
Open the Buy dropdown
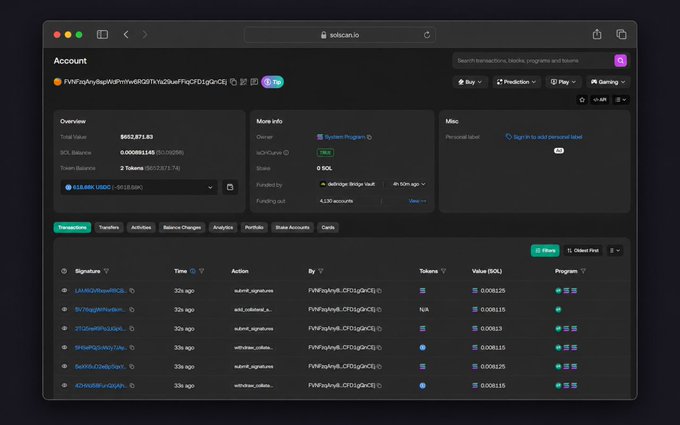pyautogui.click(x=470, y=82)
